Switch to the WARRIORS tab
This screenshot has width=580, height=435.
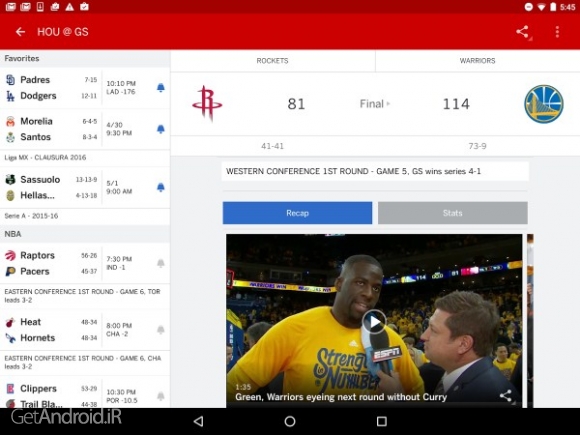tap(478, 61)
